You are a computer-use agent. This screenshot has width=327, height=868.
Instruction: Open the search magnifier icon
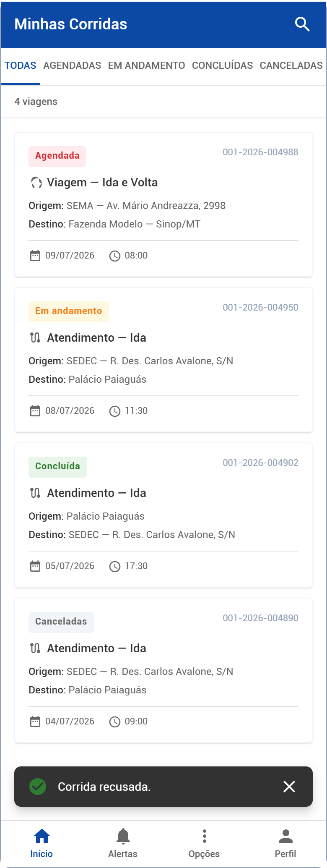coord(302,24)
